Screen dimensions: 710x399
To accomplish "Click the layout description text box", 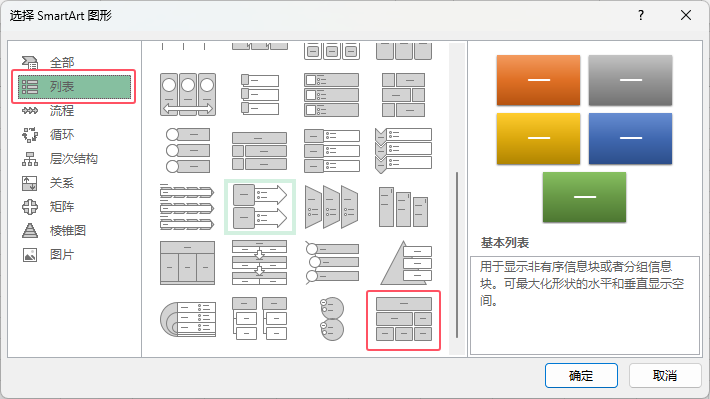I will (585, 305).
